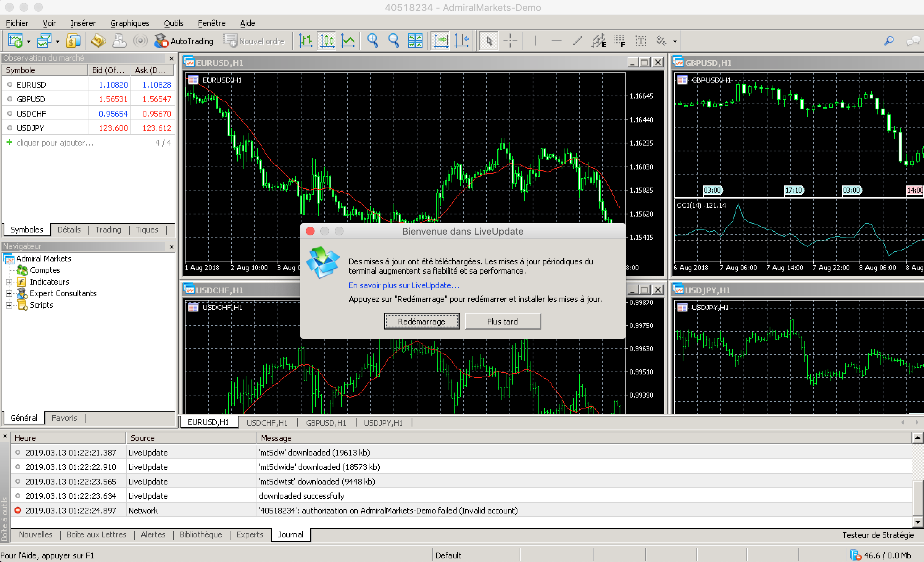Viewport: 924px width, 562px height.
Task: Expand the Scripts tree node
Action: coord(9,305)
